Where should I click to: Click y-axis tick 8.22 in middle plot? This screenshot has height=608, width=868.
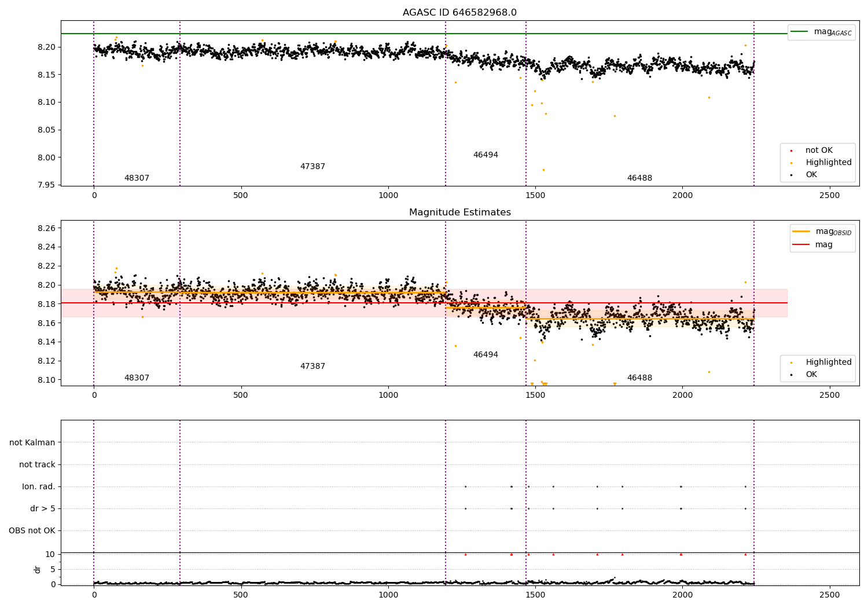pyautogui.click(x=47, y=266)
